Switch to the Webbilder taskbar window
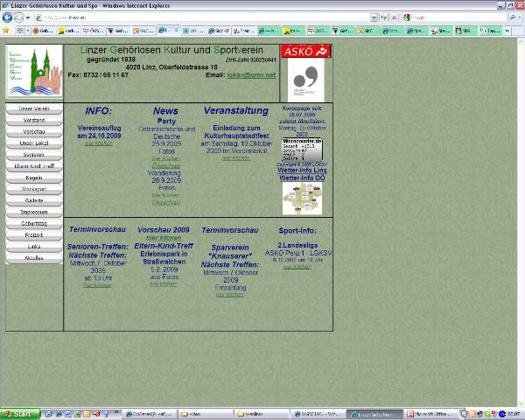Screen dimensions: 525x420 (x=254, y=413)
